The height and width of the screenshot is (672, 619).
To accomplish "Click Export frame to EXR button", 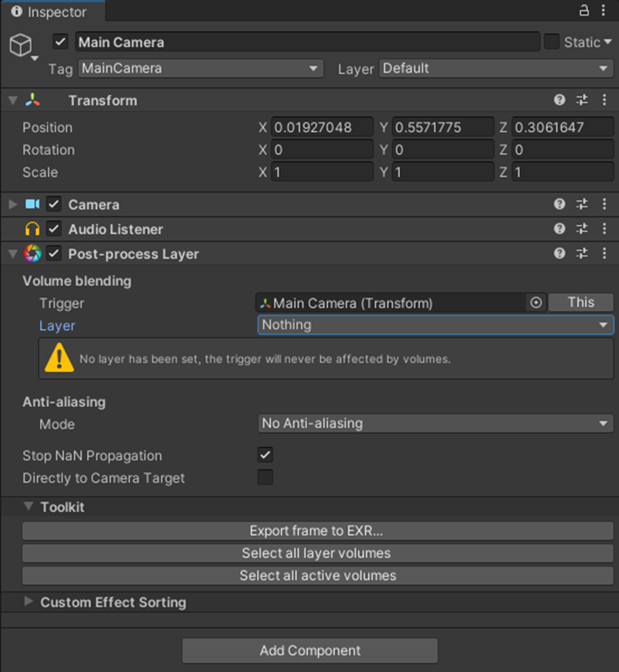I will click(x=317, y=531).
